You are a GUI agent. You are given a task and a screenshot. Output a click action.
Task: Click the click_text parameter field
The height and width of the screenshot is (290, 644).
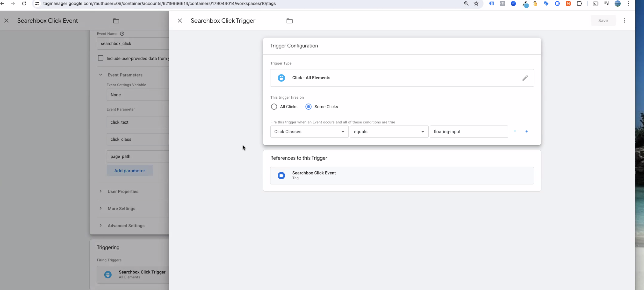point(138,122)
